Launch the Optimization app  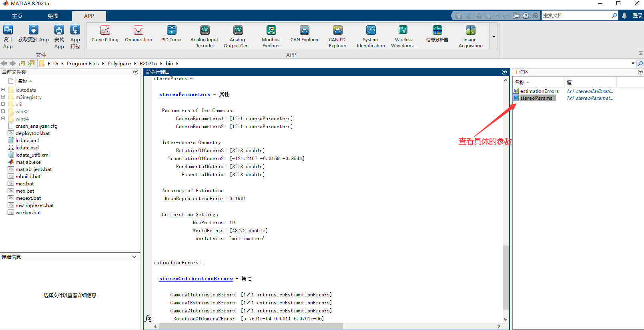tap(138, 34)
